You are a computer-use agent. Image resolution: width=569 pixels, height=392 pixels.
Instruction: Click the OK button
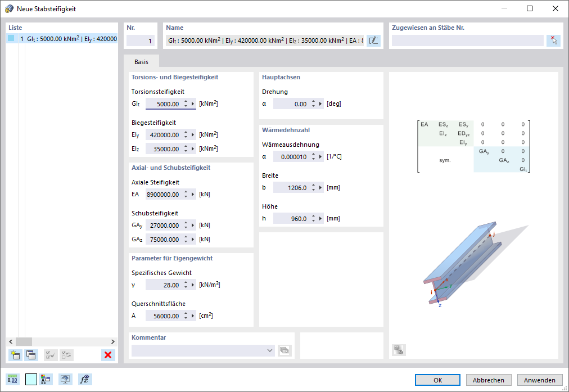pos(437,380)
